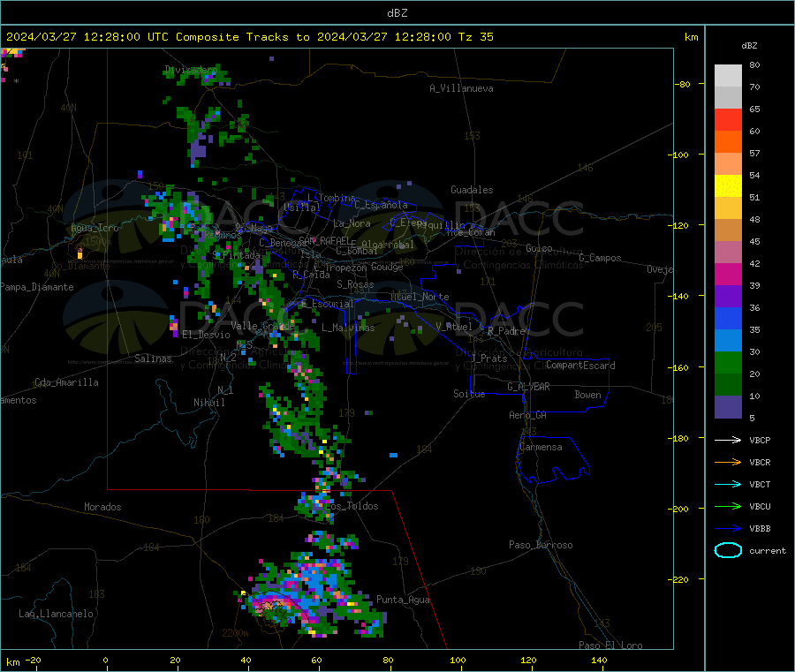Click the green VBCU arrow in legend
This screenshot has width=795, height=672.
point(728,506)
